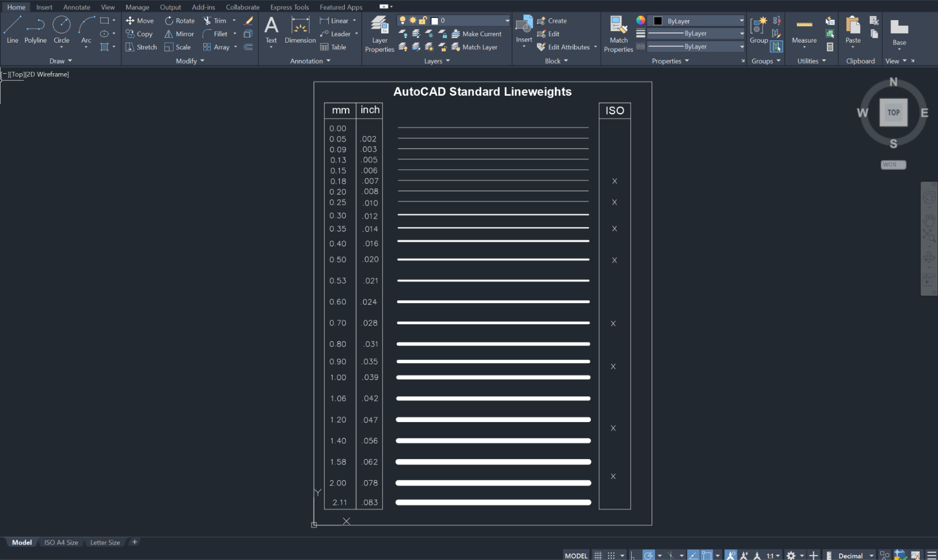Click the WCS coordinate system button
This screenshot has width=938, height=560.
click(893, 165)
